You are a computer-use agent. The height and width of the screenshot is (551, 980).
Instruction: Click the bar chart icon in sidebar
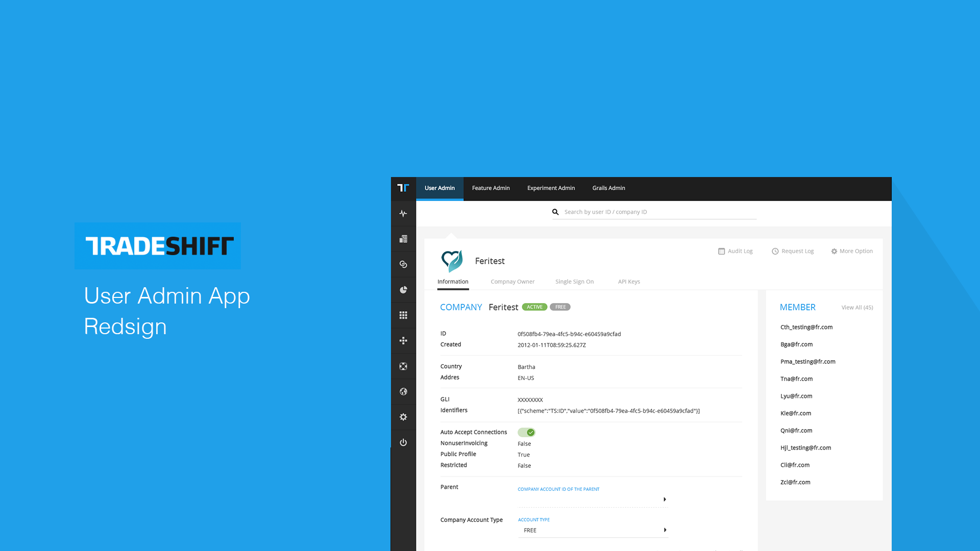pos(403,239)
